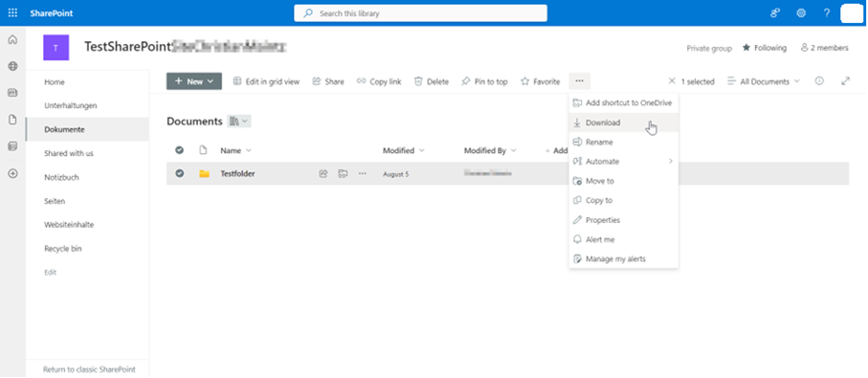Image resolution: width=868 pixels, height=378 pixels.
Task: Expand the Automate submenu
Action: 623,162
